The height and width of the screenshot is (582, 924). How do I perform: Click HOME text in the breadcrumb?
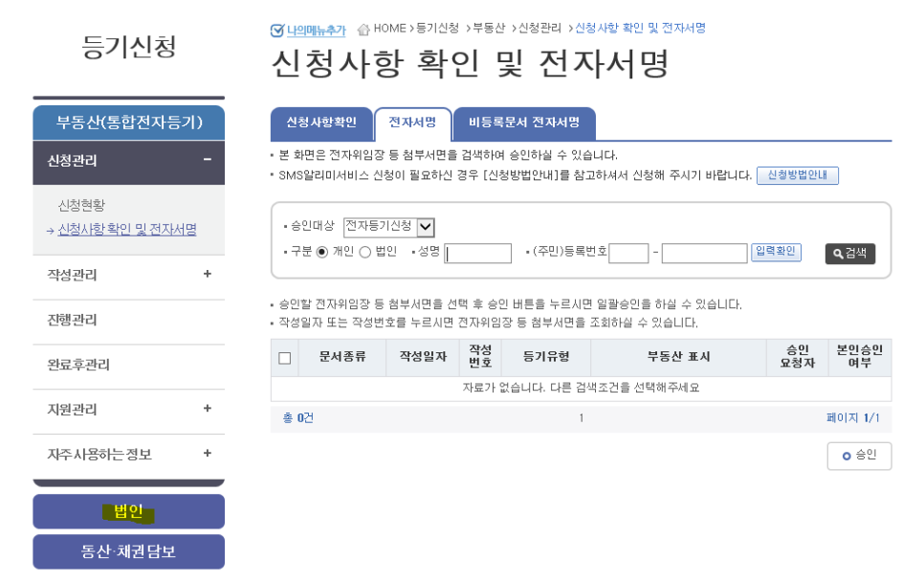click(x=389, y=29)
